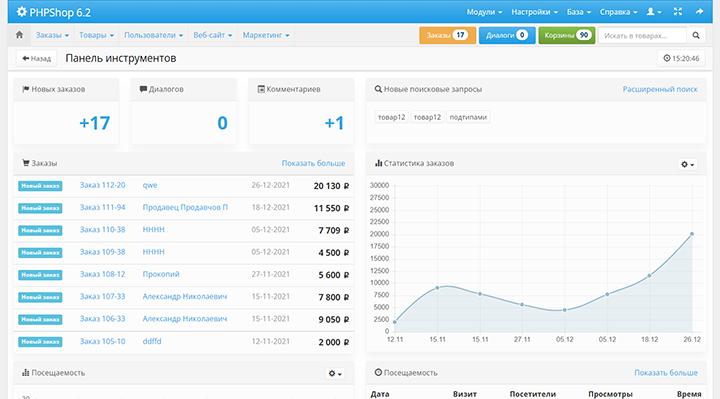Open visits chart gear settings
The image size is (720, 399).
pyautogui.click(x=335, y=374)
